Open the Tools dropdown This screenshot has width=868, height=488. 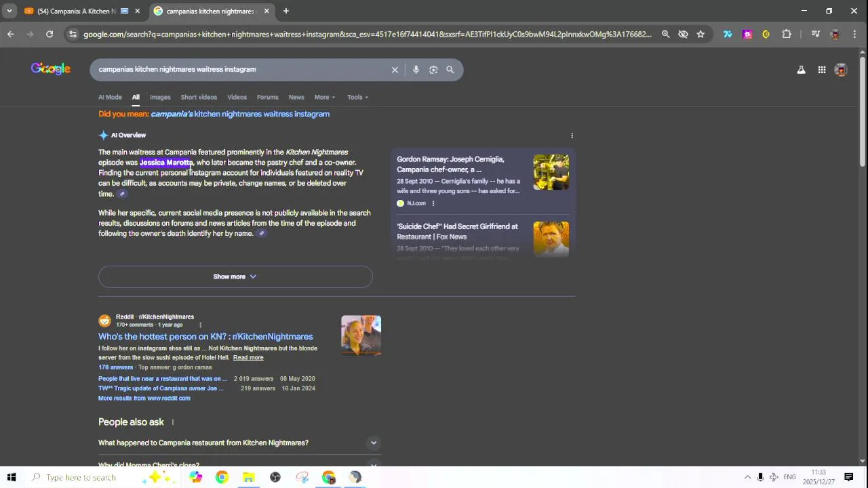(357, 97)
